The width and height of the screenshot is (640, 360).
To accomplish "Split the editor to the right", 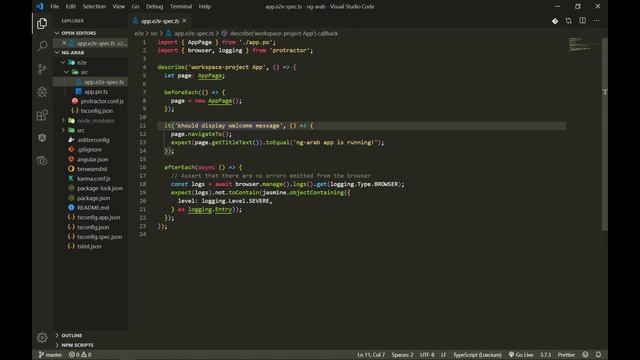I will point(582,21).
